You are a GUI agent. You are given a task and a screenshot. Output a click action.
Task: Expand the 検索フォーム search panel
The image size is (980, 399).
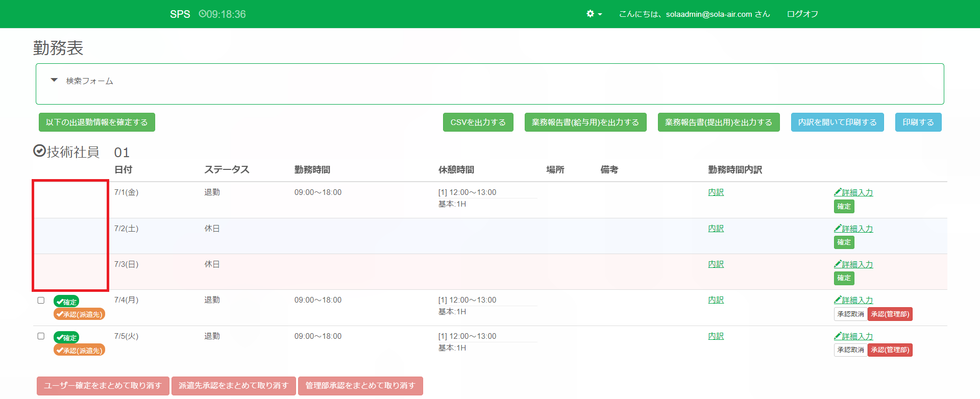(x=54, y=80)
